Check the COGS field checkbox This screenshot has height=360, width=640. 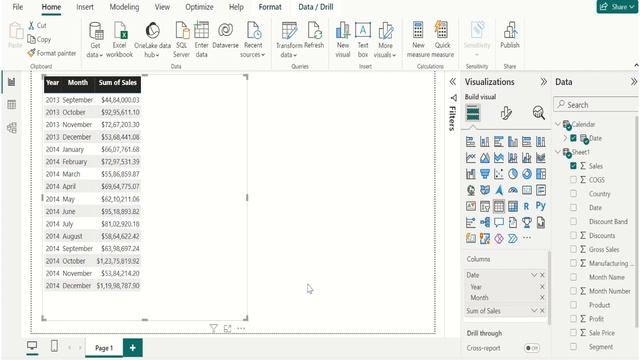tap(573, 180)
